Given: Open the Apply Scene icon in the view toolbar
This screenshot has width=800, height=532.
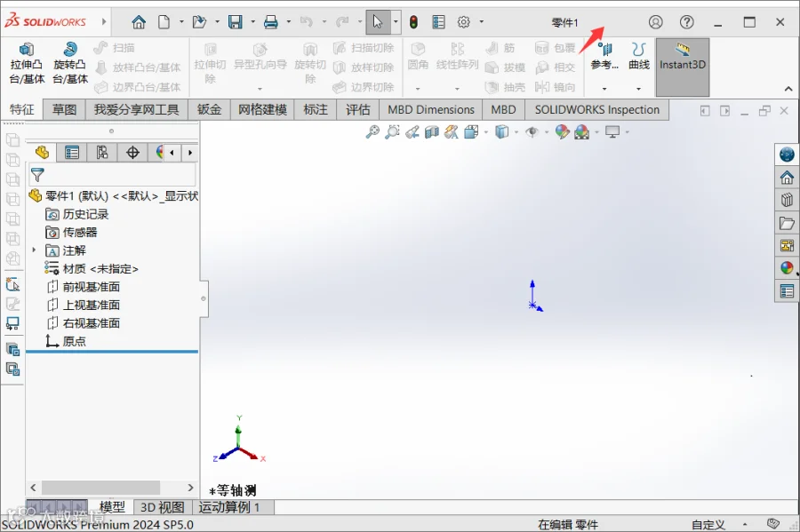Looking at the screenshot, I should click(x=581, y=132).
